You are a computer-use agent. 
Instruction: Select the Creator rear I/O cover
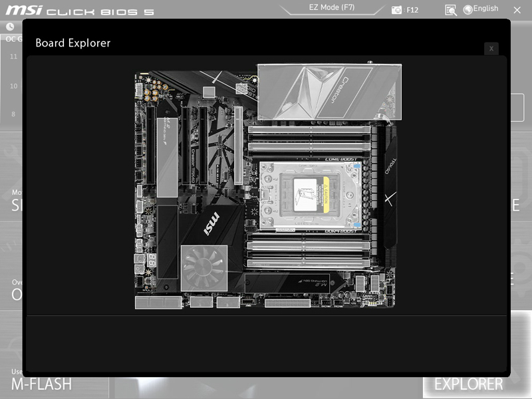point(329,92)
